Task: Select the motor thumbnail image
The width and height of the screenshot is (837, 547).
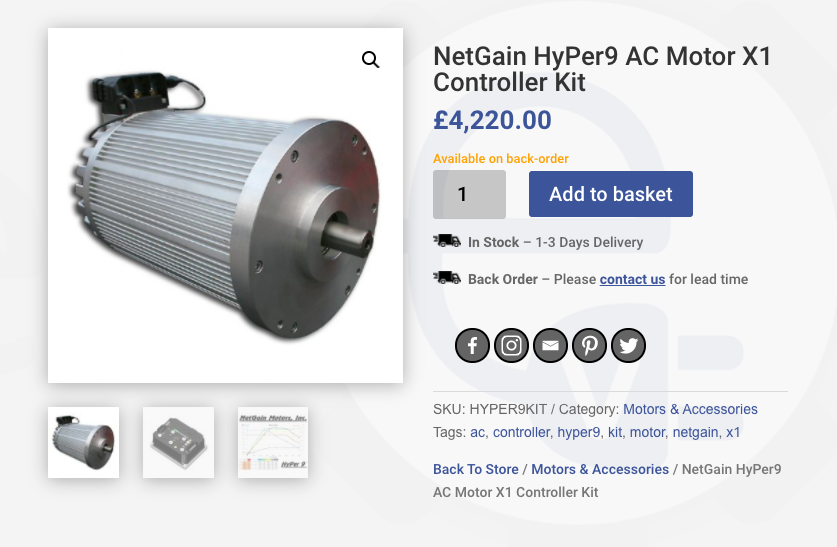Action: 83,442
